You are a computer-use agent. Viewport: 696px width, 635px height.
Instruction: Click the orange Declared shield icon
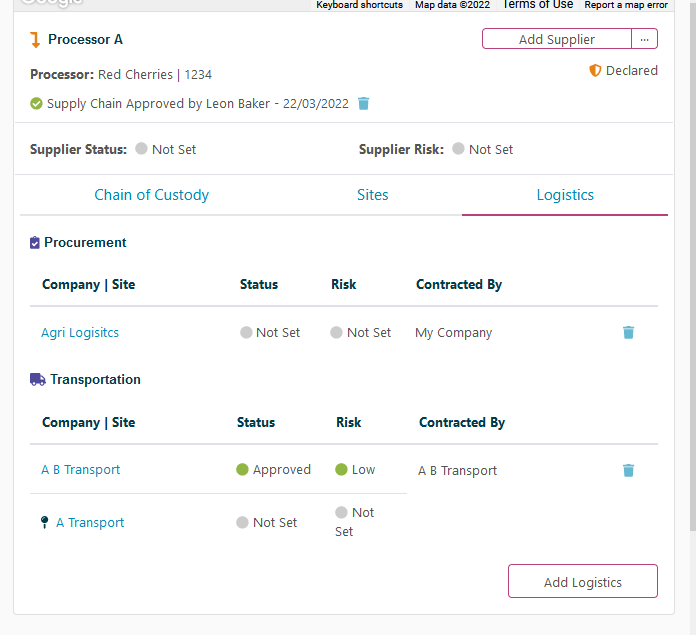(595, 71)
